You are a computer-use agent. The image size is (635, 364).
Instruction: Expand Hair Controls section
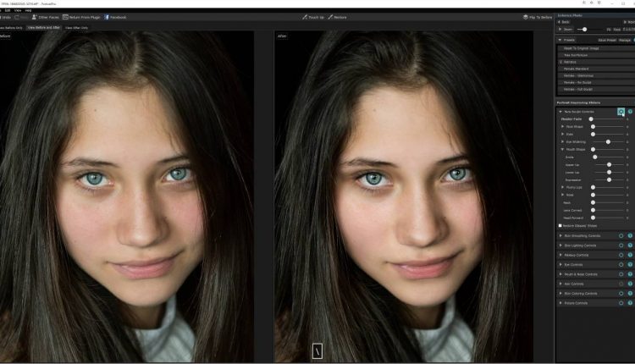[560, 284]
